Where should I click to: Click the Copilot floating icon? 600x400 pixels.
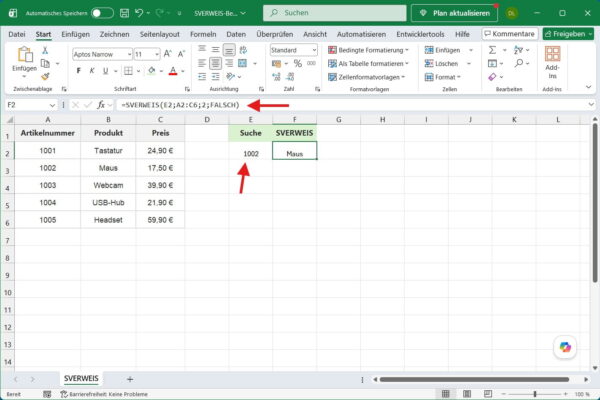(565, 347)
